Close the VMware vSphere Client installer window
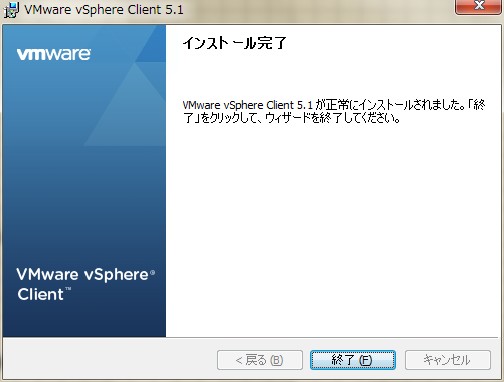The height and width of the screenshot is (382, 504). coord(479,6)
